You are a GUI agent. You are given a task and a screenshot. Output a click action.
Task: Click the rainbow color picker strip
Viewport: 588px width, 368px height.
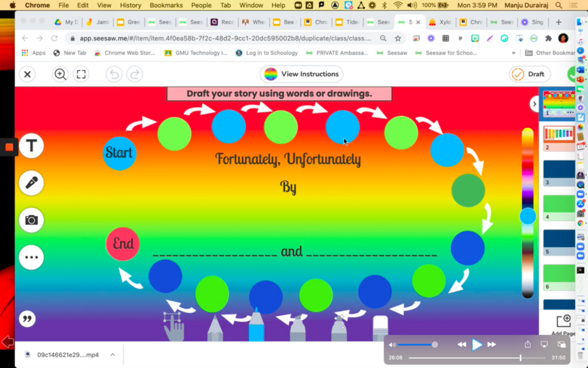[x=527, y=172]
